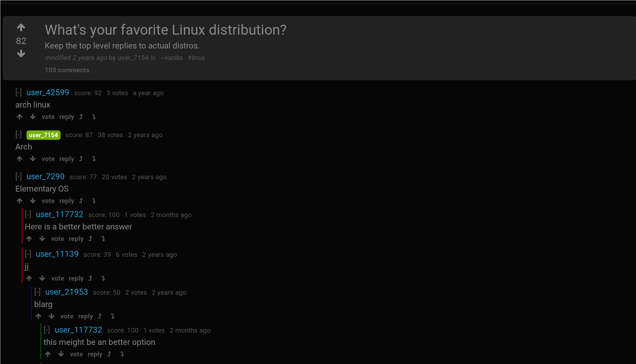Open the 103 comments link
Screen dimensions: 636x364
pyautogui.click(x=67, y=70)
